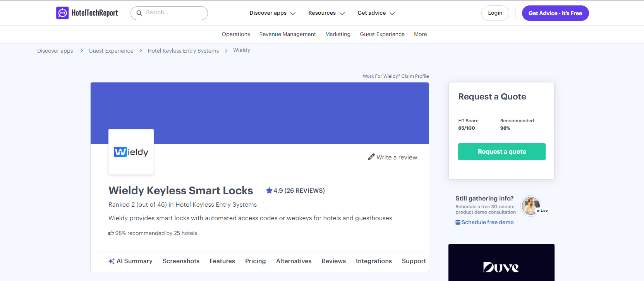
Task: Click the HotelTechReport wordmark text
Action: [94, 13]
